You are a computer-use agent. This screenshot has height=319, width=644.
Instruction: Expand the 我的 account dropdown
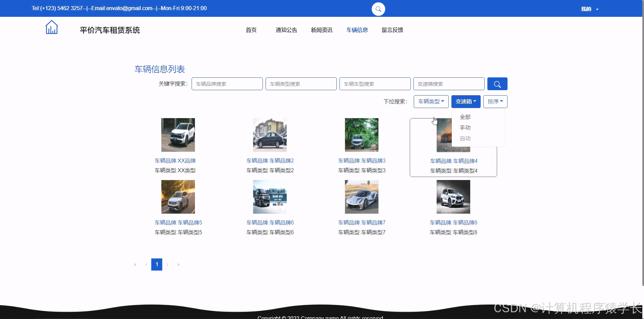588,9
